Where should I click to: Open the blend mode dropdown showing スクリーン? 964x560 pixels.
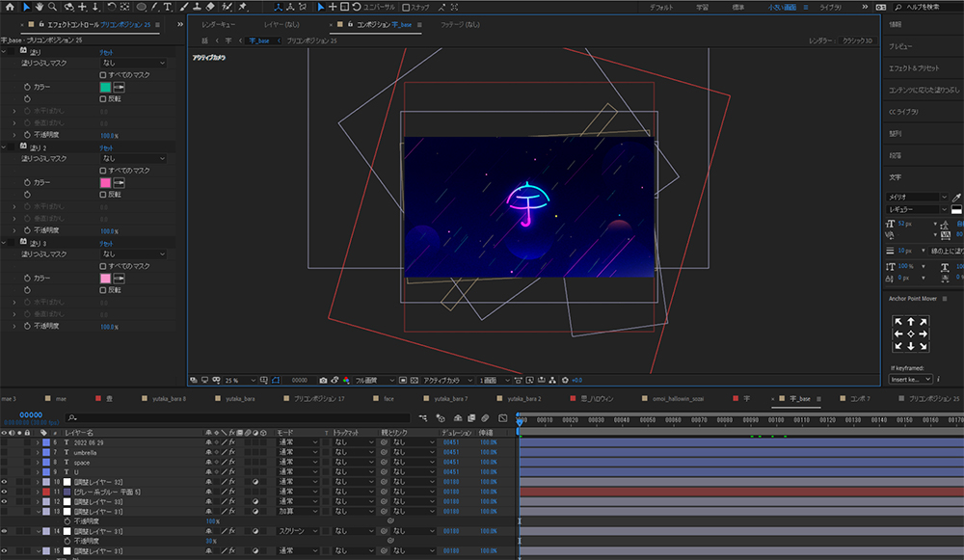[299, 531]
